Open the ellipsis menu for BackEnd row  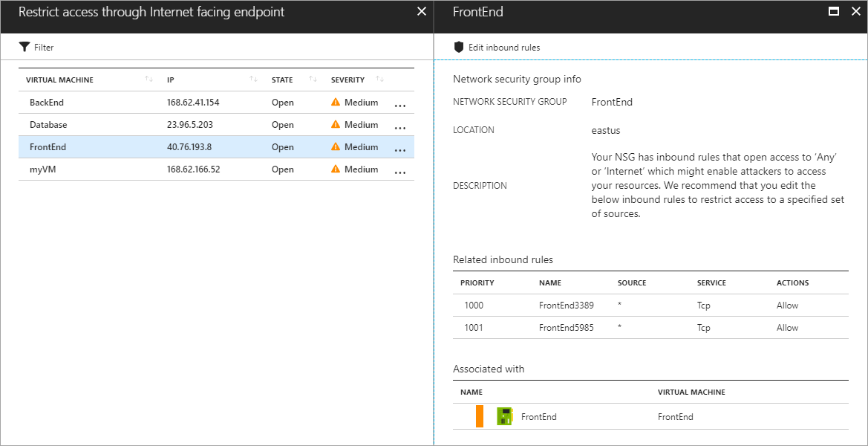pos(399,105)
